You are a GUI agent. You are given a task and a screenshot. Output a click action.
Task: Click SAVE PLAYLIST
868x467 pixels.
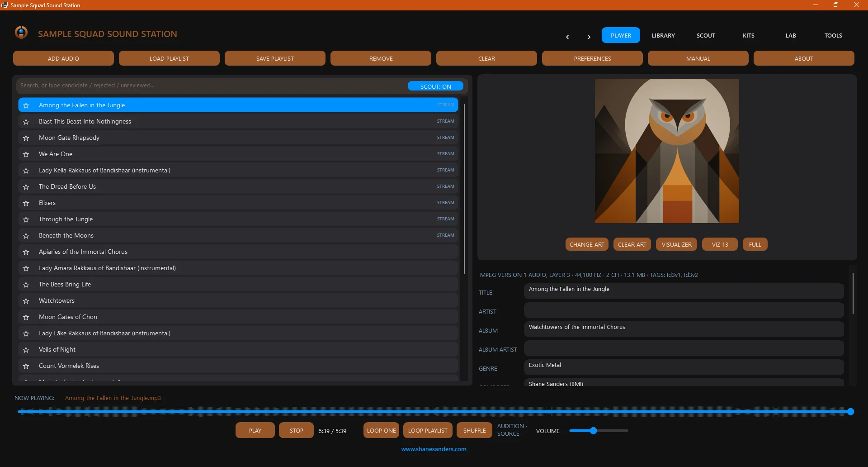coord(275,58)
